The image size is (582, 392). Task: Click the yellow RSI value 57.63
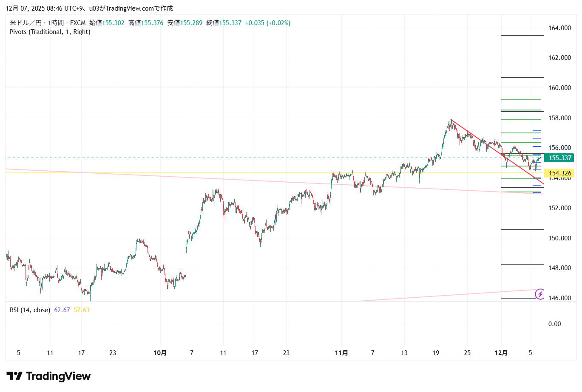pyautogui.click(x=82, y=310)
